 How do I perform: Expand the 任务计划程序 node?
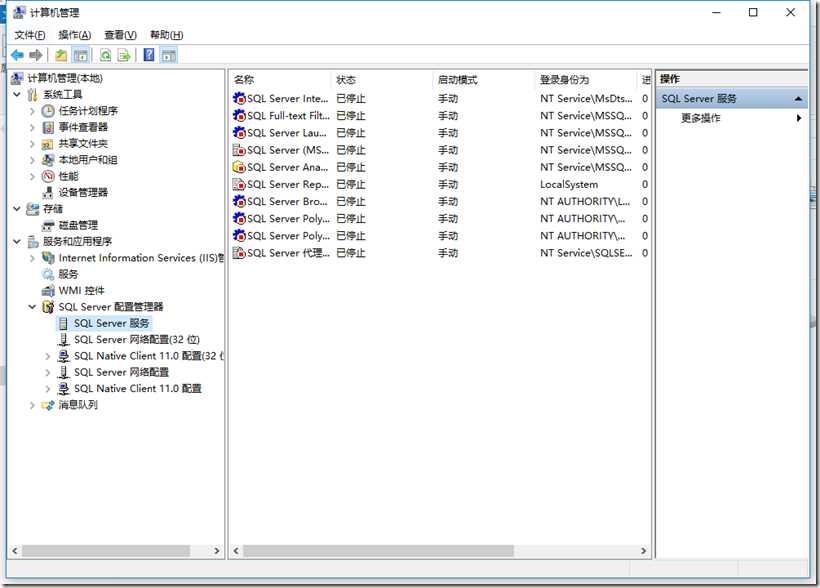click(x=32, y=111)
